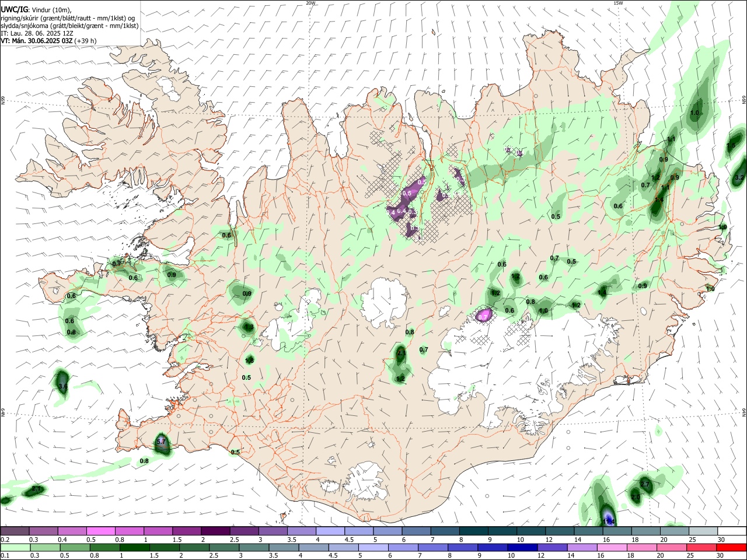
Task: Click the white swatch at end of upper scale
Action: [732, 531]
